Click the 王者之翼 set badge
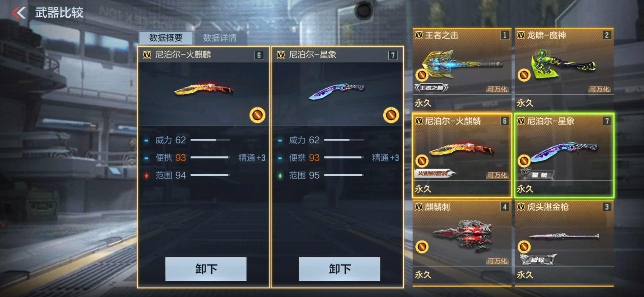The image size is (644, 297). [431, 88]
